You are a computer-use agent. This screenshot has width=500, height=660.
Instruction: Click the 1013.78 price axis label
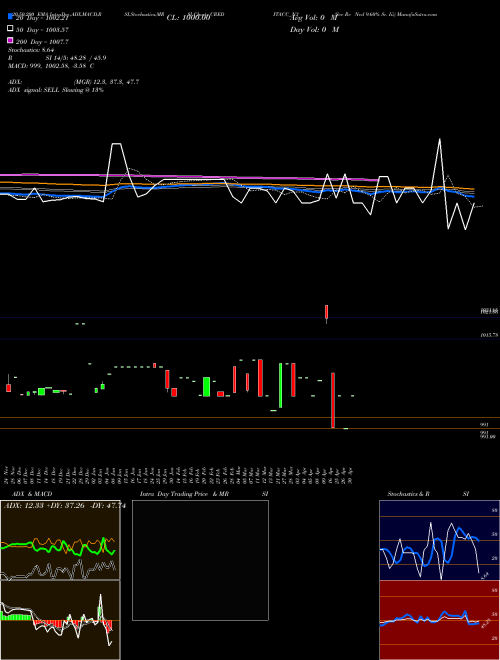(x=489, y=335)
